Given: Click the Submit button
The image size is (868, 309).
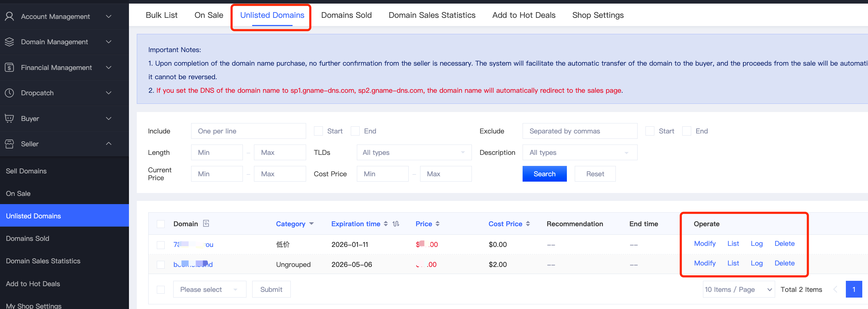Looking at the screenshot, I should [x=271, y=289].
